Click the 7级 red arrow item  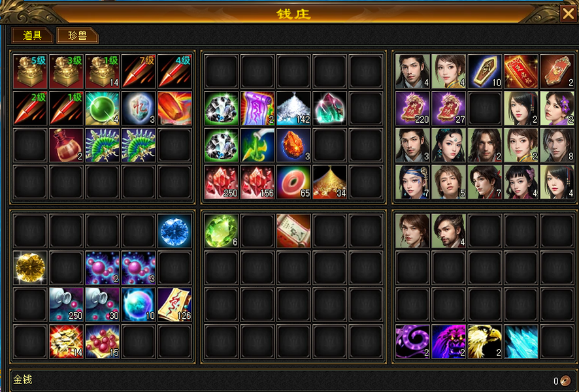(x=139, y=72)
